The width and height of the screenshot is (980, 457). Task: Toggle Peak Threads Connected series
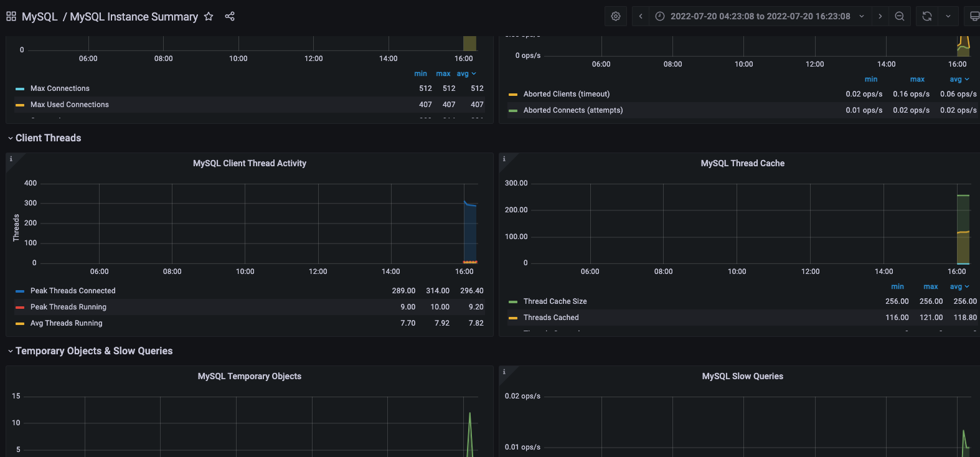[73, 291]
